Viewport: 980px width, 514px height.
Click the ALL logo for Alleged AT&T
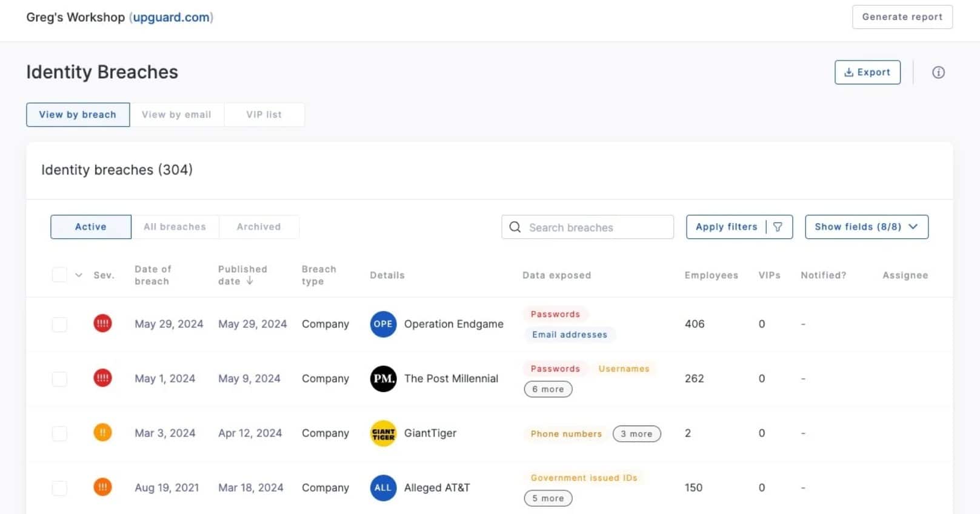pos(383,488)
